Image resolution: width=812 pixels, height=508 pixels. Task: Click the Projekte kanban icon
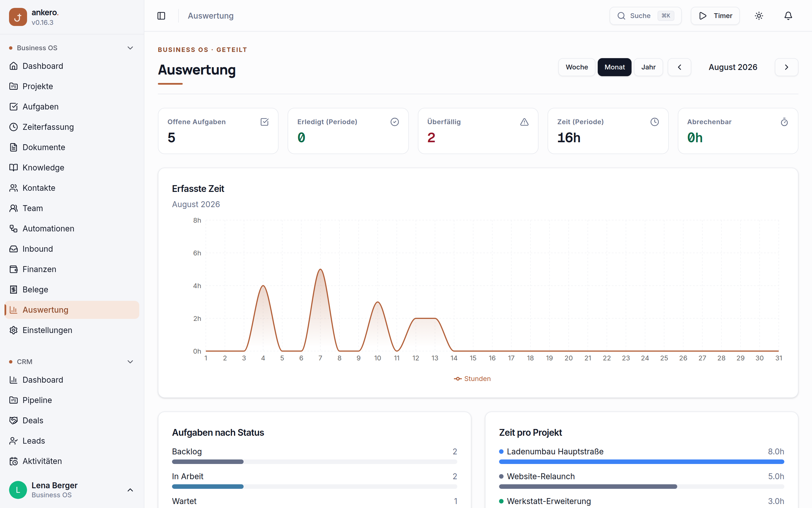coord(14,86)
